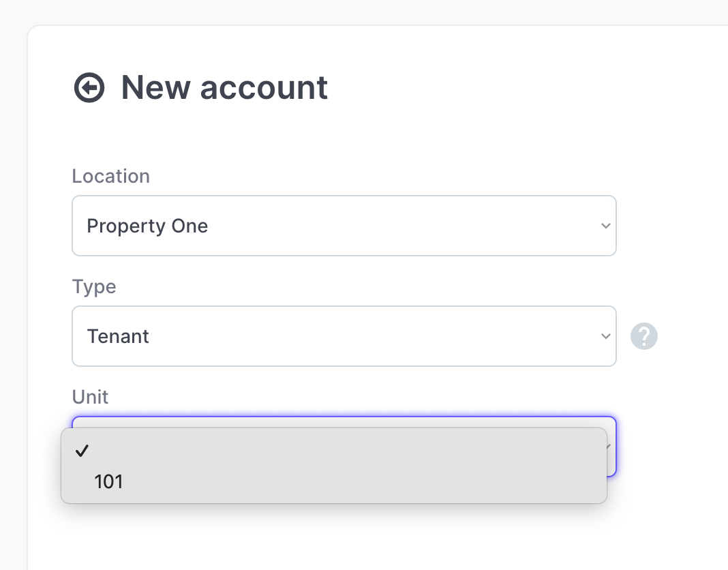Click the back arrow icon beside New account

click(x=89, y=87)
